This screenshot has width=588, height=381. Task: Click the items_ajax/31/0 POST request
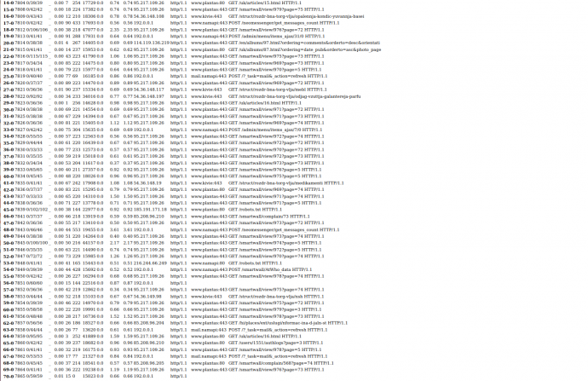[276, 37]
